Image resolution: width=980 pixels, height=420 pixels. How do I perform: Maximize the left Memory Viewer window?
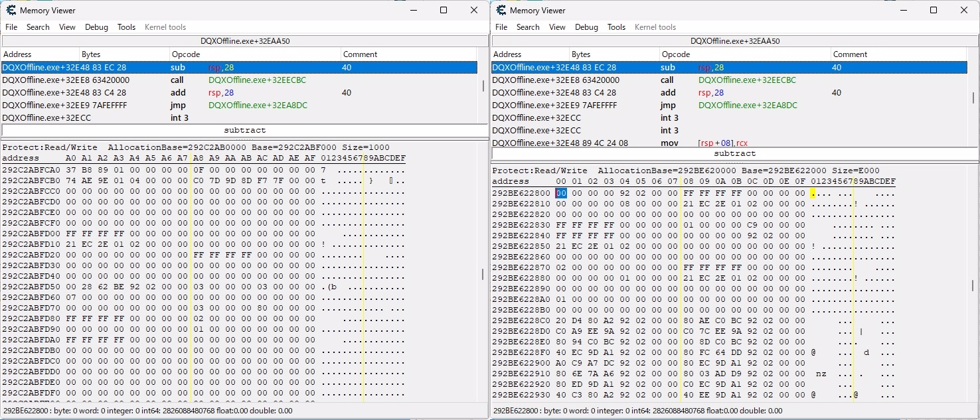point(444,11)
